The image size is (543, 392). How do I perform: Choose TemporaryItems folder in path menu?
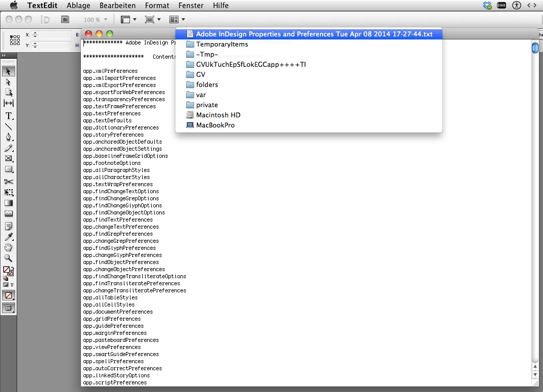308,44
